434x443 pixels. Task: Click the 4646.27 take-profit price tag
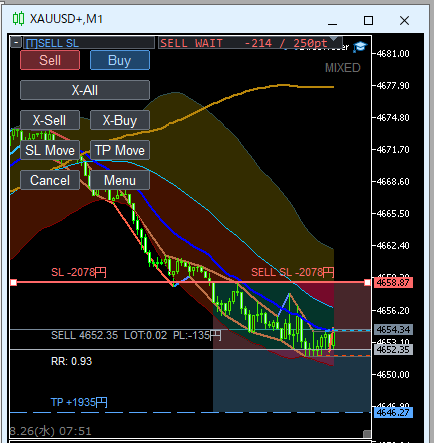coord(393,413)
